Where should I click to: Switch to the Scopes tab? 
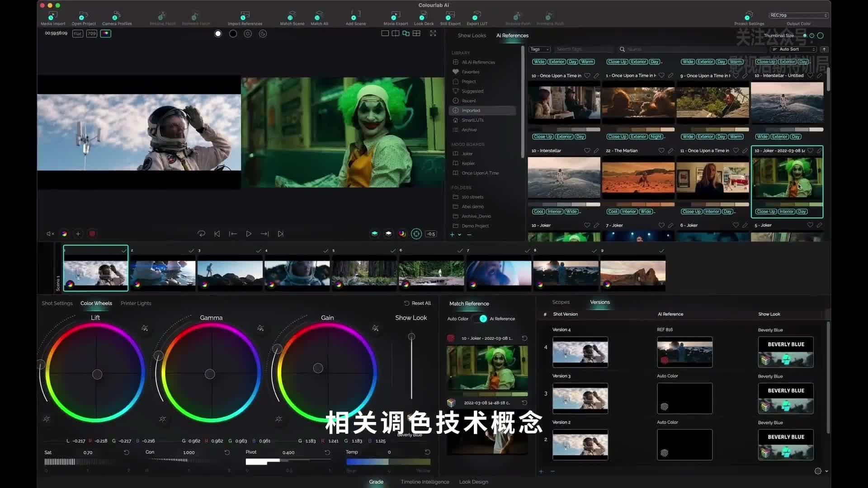(561, 302)
